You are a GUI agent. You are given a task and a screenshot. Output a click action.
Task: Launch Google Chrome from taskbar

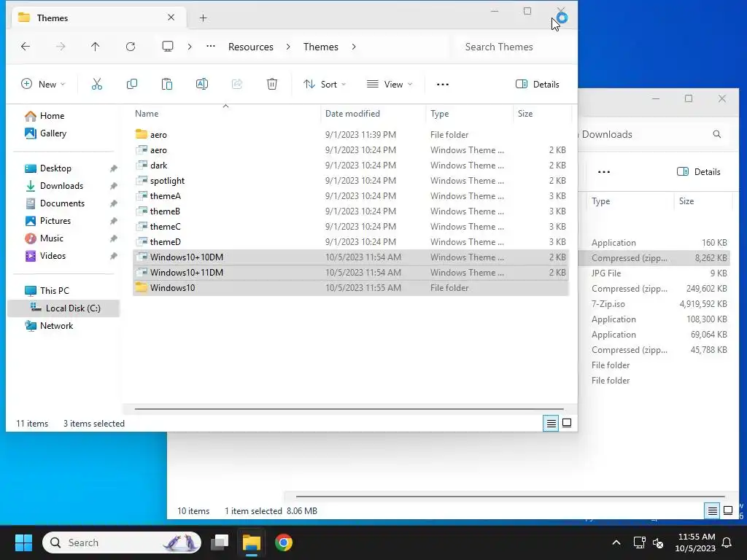tap(284, 542)
